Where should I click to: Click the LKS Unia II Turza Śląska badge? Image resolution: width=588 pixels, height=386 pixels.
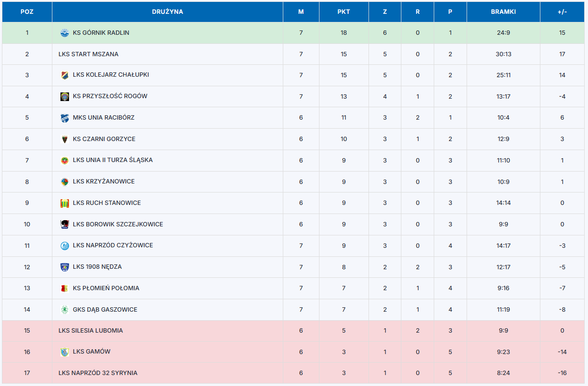point(65,161)
